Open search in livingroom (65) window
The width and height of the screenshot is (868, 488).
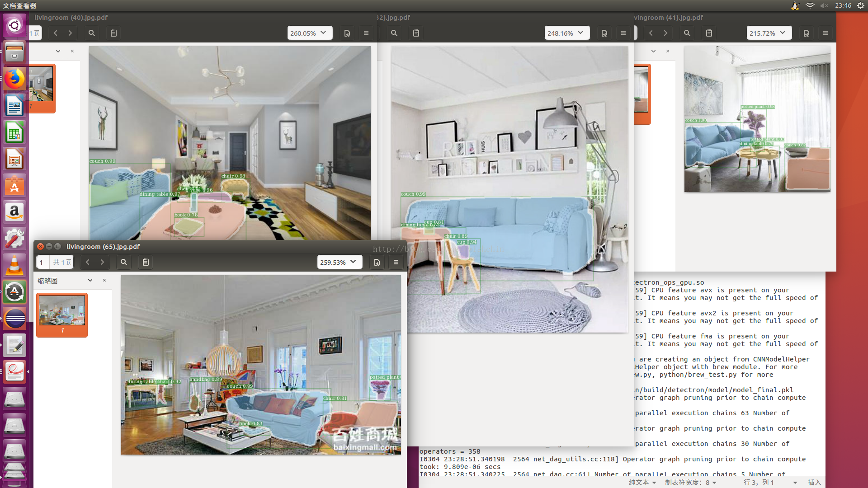124,262
